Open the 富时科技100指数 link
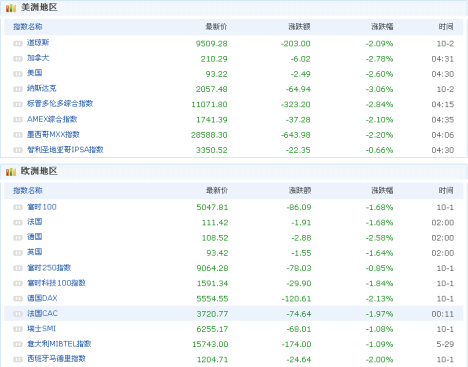This screenshot has height=367, width=468. (x=56, y=283)
